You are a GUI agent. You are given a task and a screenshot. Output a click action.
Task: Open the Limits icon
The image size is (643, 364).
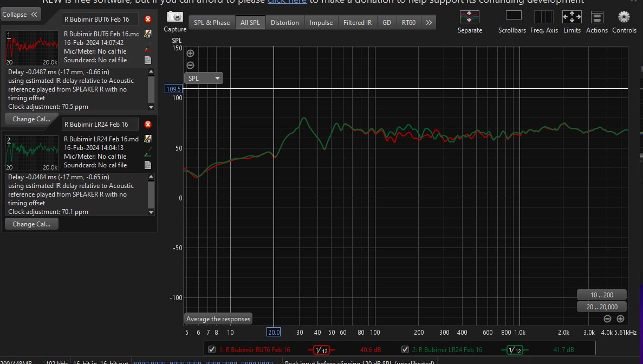click(571, 17)
